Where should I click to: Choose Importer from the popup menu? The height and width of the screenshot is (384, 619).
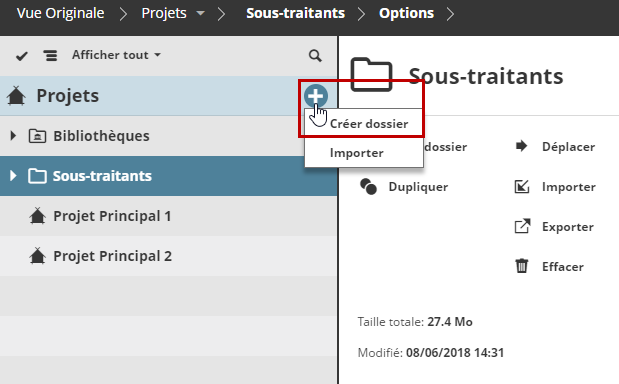coord(364,153)
